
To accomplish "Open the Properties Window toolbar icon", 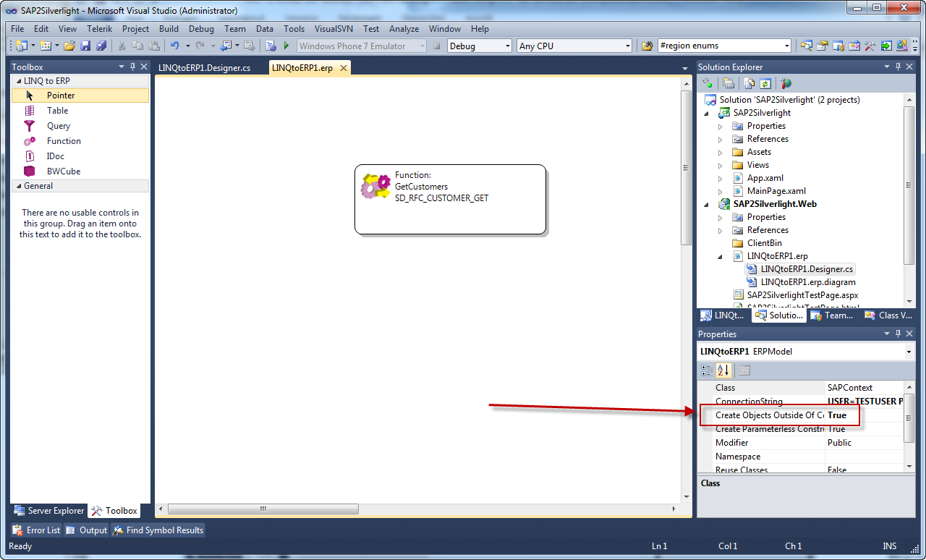I will point(823,46).
